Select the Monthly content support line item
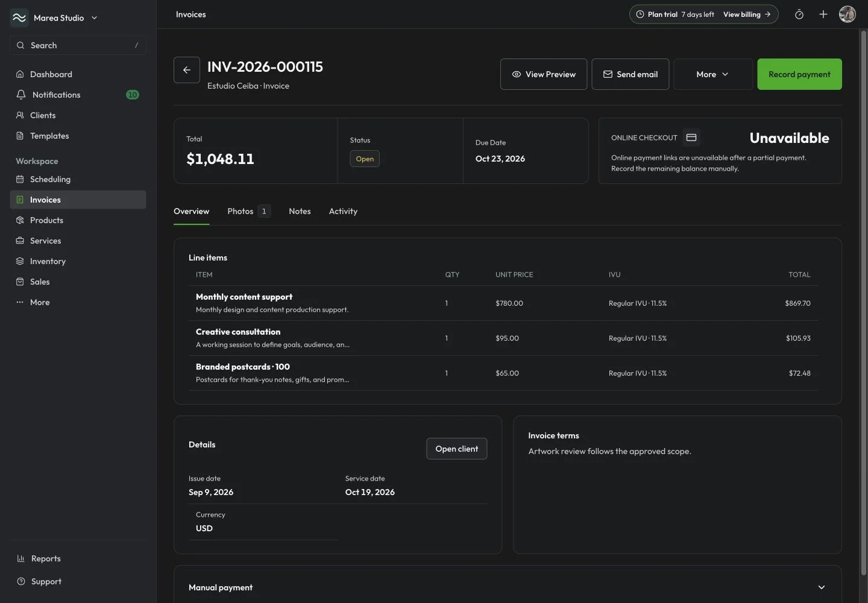The height and width of the screenshot is (603, 868). pyautogui.click(x=503, y=303)
